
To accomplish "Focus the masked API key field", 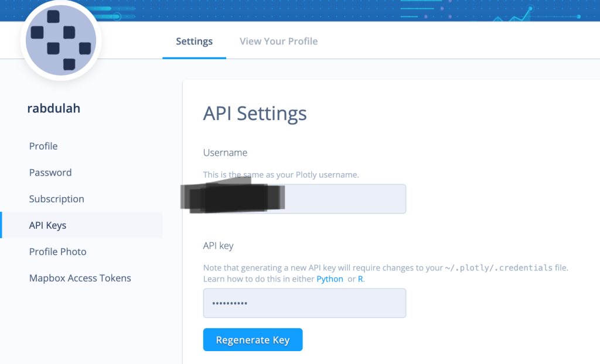I will pos(304,303).
